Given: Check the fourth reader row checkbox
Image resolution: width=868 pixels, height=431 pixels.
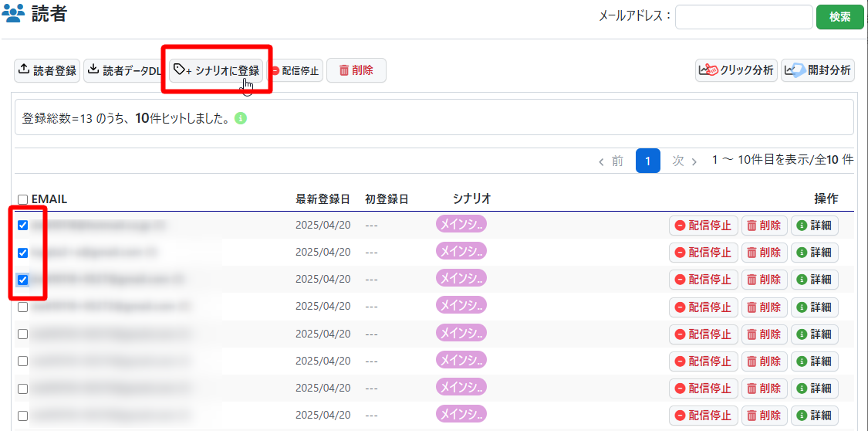Looking at the screenshot, I should [23, 307].
